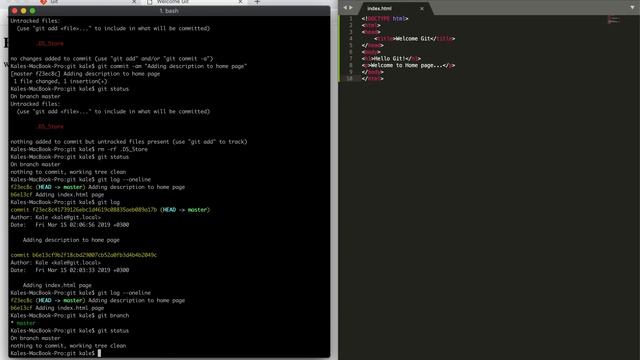Image resolution: width=640 pixels, height=360 pixels.
Task: Click the 'Welcome to Home page...' paragraph line
Action: 408,65
